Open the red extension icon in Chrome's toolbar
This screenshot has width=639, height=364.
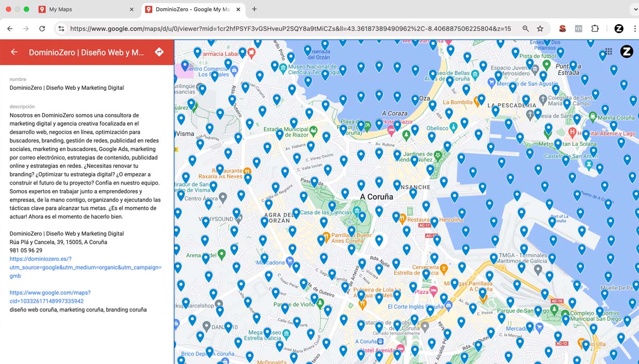click(x=563, y=29)
